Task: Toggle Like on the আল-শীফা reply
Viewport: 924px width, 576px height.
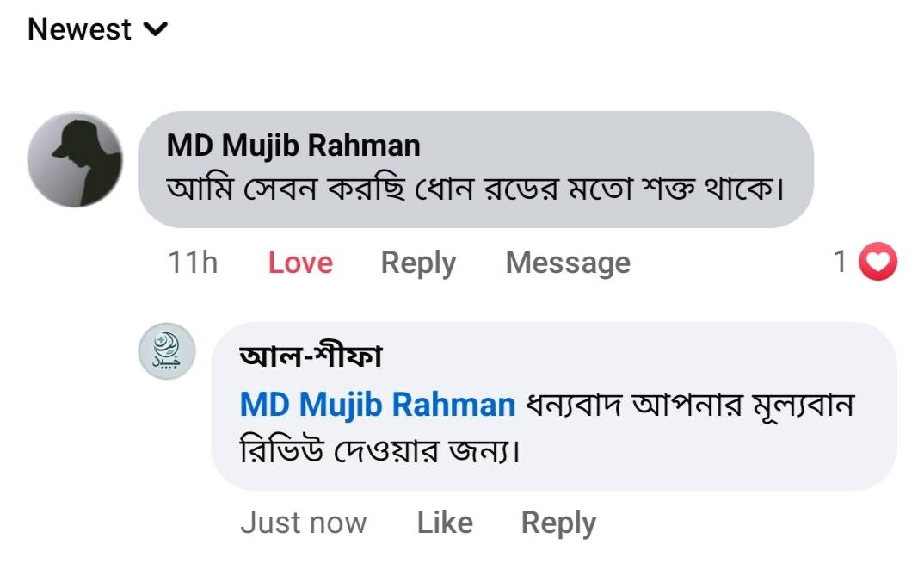Action: pos(445,523)
